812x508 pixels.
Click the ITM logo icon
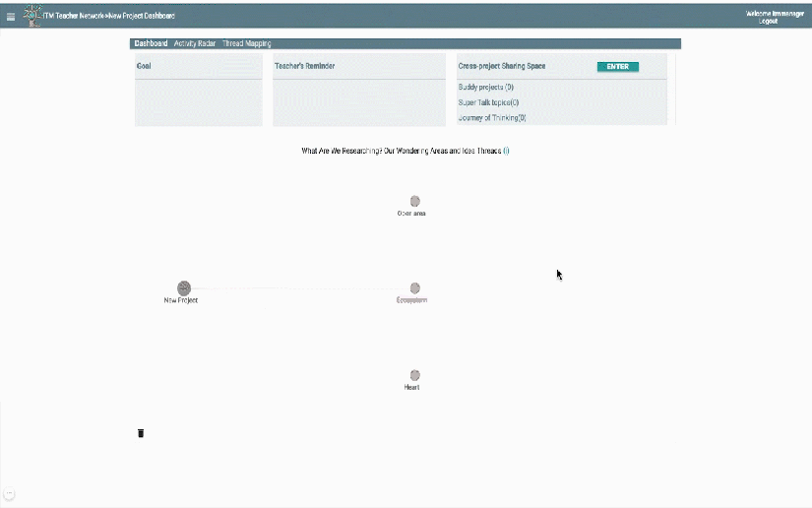[31, 16]
